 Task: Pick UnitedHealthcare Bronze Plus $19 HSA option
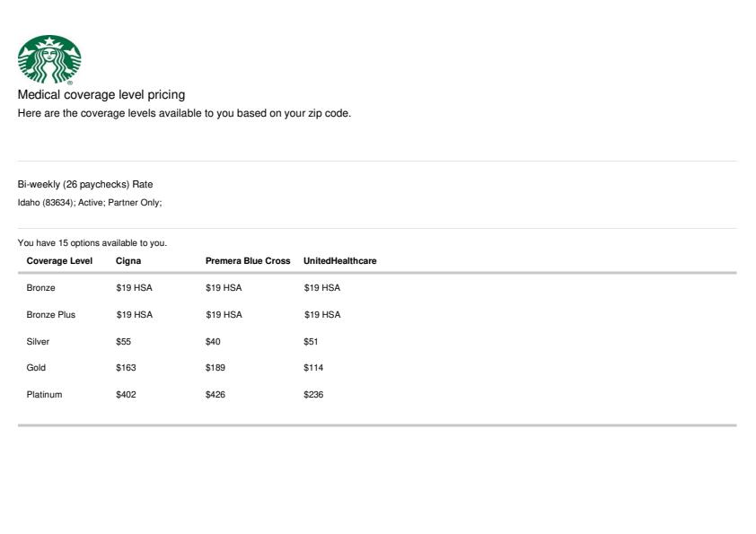322,315
